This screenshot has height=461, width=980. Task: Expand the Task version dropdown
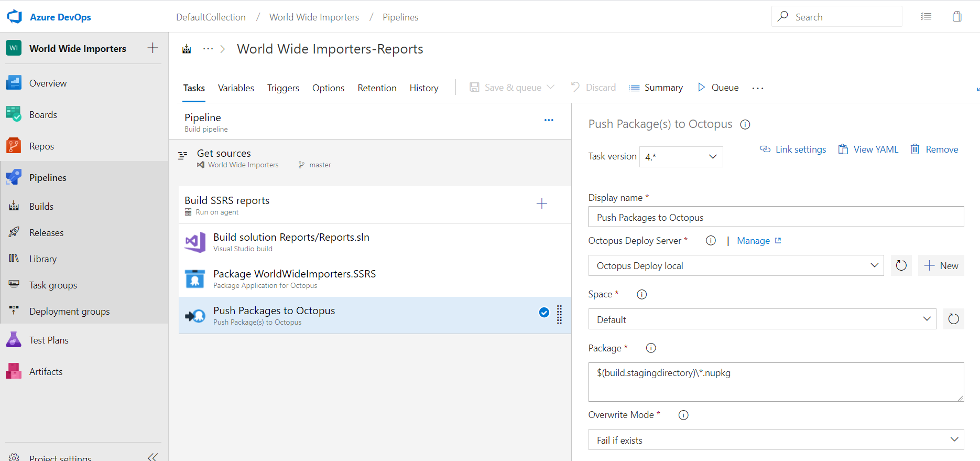[x=681, y=157]
